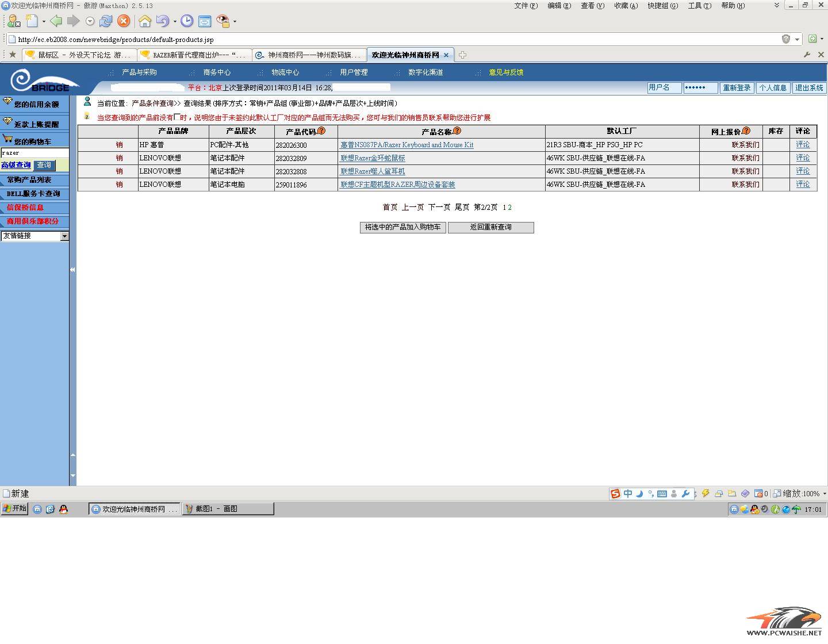Click the user profile icon in toolbar
Viewport: 828px width, 644px height.
14,21
